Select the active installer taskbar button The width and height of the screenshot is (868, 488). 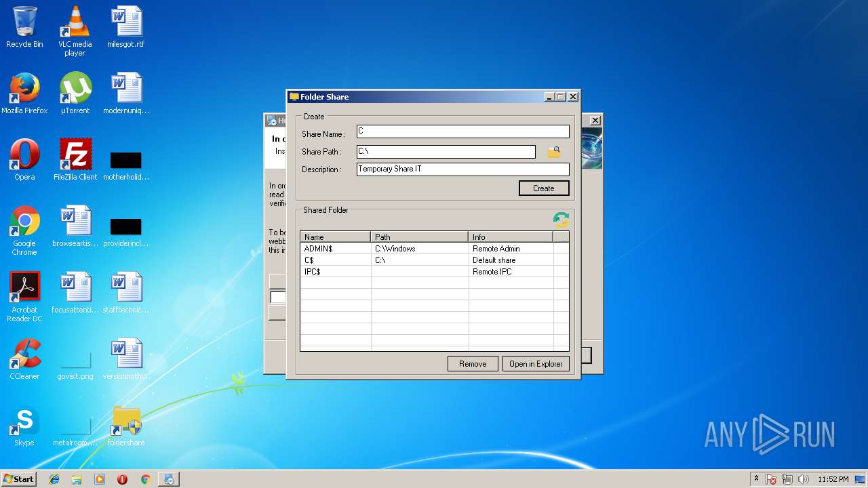point(168,479)
